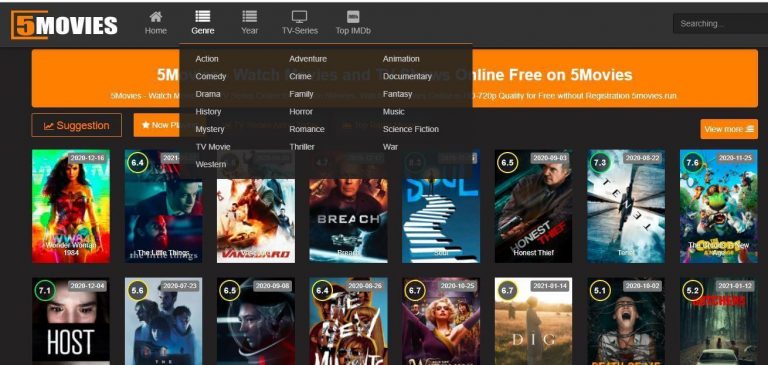768x365 pixels.
Task: Choose the Thriller genre entry
Action: 302,147
